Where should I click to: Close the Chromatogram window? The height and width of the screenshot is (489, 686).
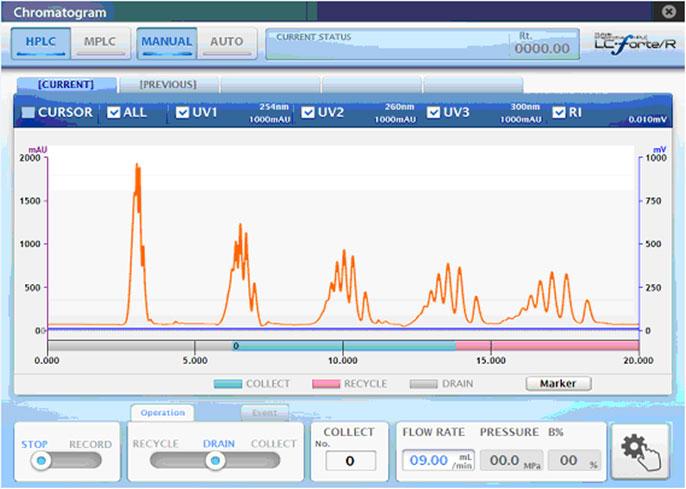pos(669,11)
